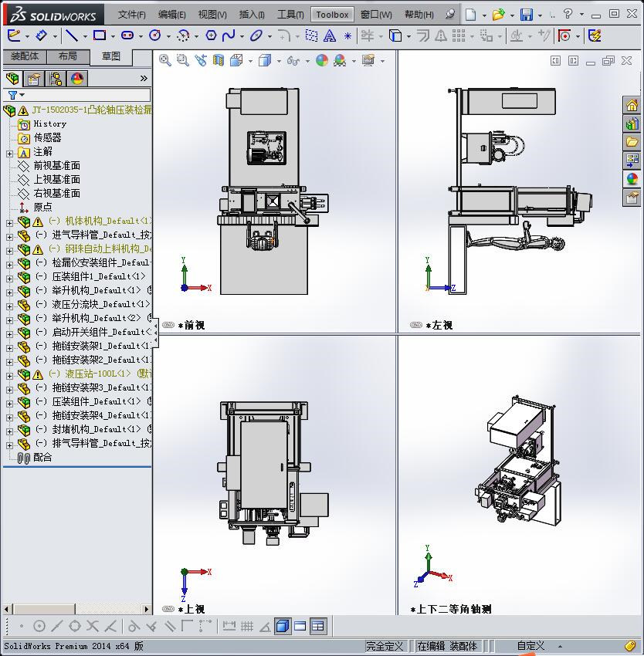Open the 插入 menu

(251, 15)
